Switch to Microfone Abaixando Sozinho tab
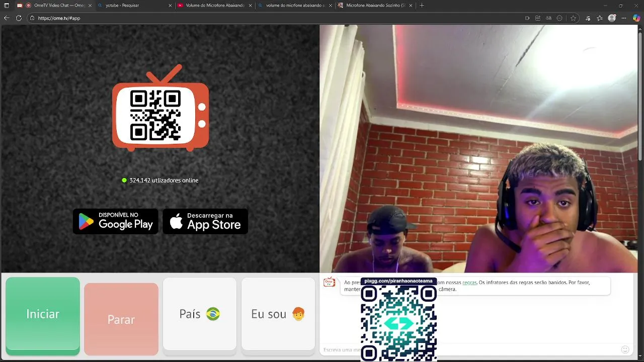This screenshot has height=362, width=644. tap(375, 6)
